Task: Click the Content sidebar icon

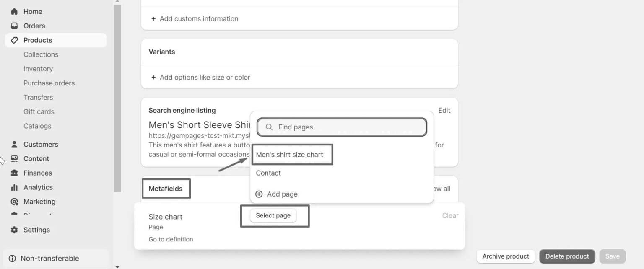Action: (14, 158)
